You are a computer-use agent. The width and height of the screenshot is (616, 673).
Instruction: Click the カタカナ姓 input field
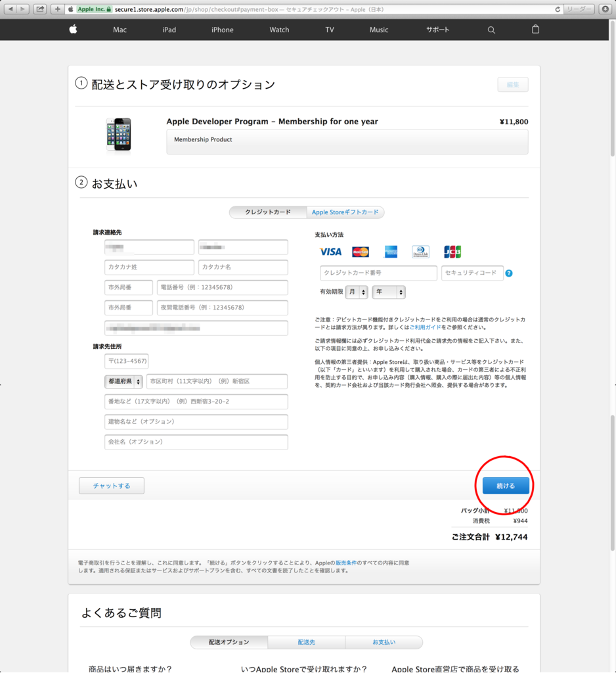coord(149,267)
